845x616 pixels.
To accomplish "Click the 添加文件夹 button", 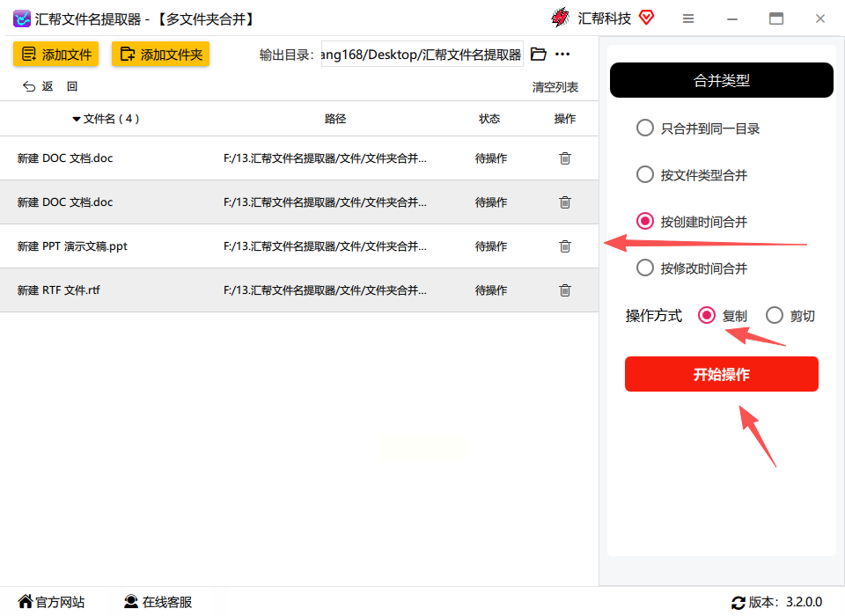I will [x=160, y=54].
